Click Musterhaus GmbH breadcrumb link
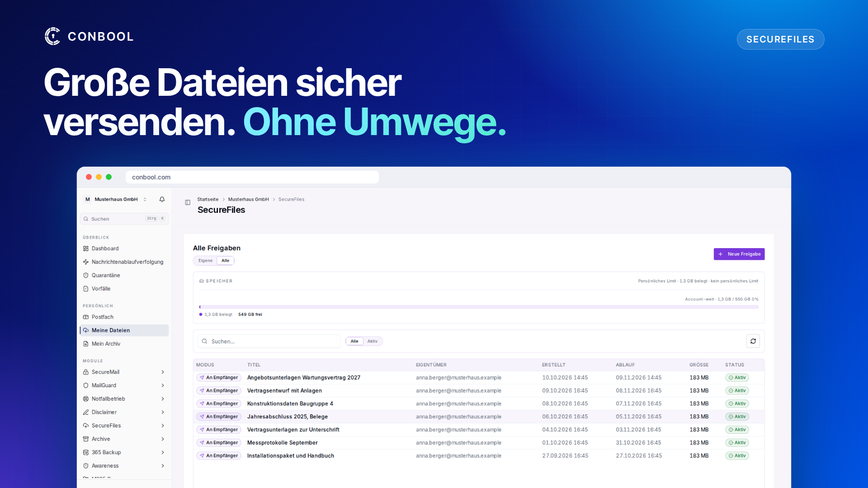This screenshot has height=488, width=868. point(248,199)
